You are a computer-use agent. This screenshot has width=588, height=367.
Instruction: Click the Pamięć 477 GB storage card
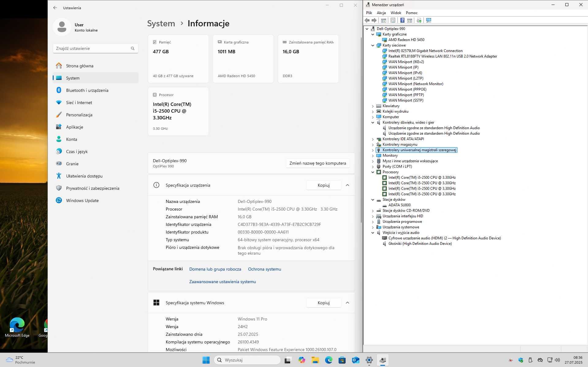[178, 59]
